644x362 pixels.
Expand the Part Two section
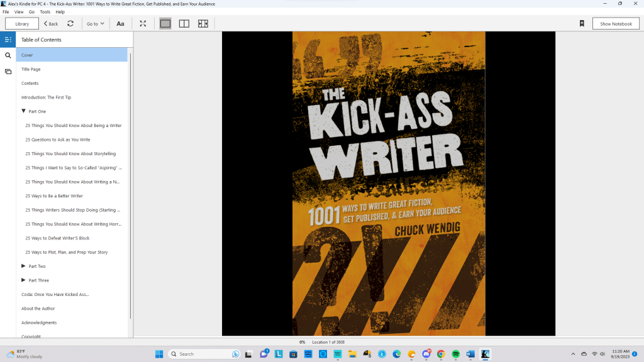click(x=23, y=266)
